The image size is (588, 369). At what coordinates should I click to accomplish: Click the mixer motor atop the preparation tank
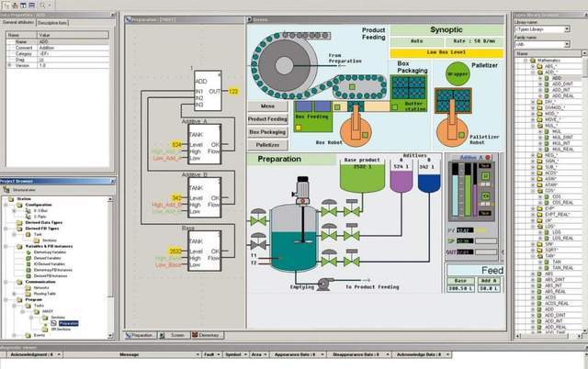[x=303, y=188]
